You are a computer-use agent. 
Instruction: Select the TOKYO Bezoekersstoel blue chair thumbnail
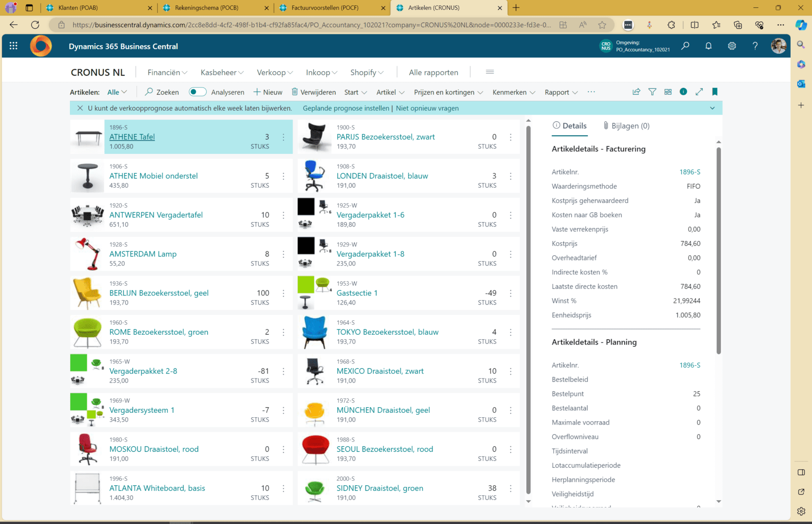pos(314,332)
